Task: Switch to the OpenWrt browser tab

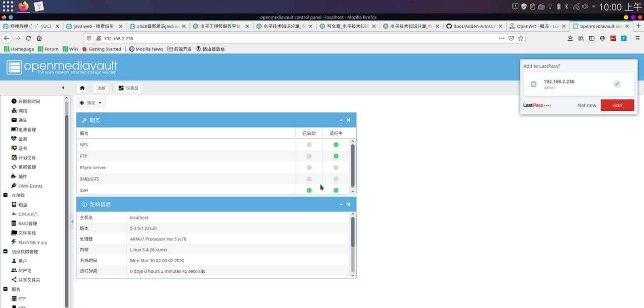Action: 534,26
